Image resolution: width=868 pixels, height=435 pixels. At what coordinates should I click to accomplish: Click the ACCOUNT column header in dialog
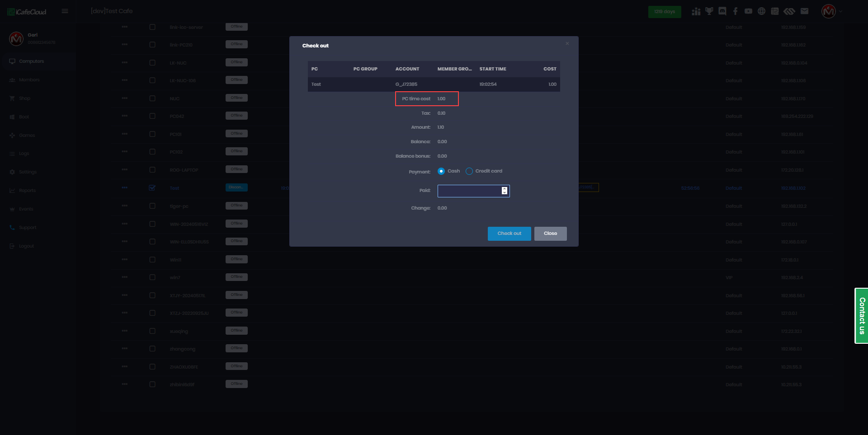coord(407,69)
